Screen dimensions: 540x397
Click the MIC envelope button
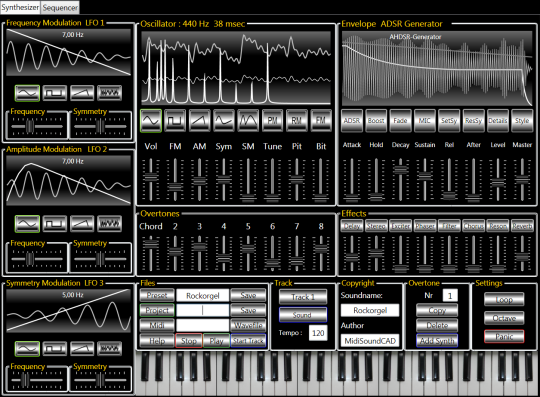tap(425, 121)
